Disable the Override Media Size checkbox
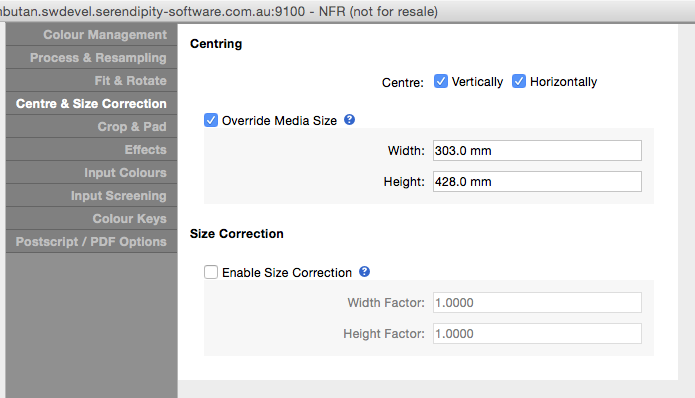This screenshot has height=398, width=695. click(211, 120)
